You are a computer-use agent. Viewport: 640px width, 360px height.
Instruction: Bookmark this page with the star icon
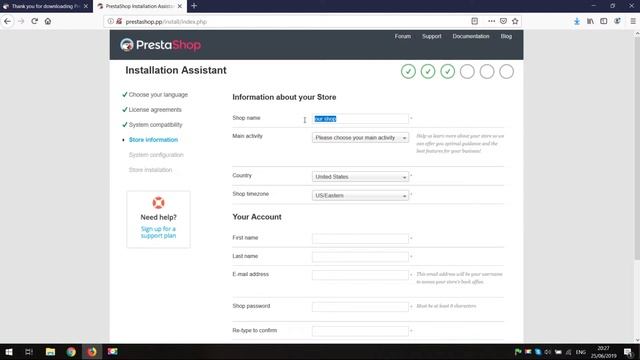(515, 21)
